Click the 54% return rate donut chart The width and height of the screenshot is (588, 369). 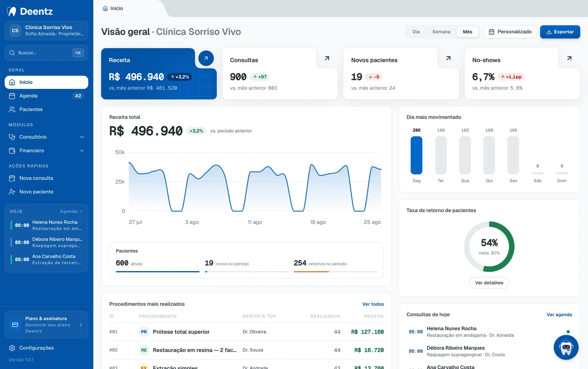489,247
